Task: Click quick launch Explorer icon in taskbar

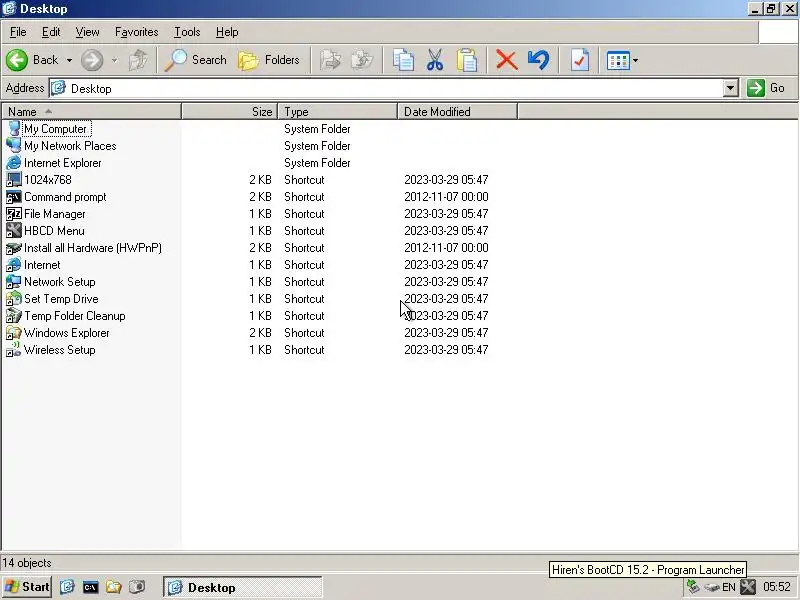Action: [x=67, y=587]
